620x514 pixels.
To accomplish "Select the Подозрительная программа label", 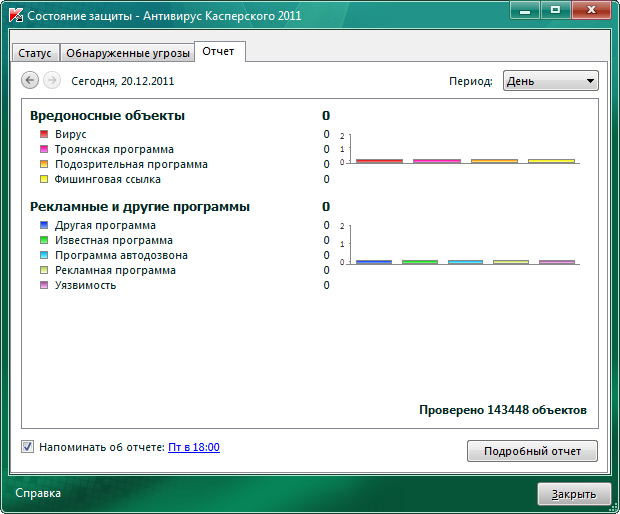I will pos(131,164).
